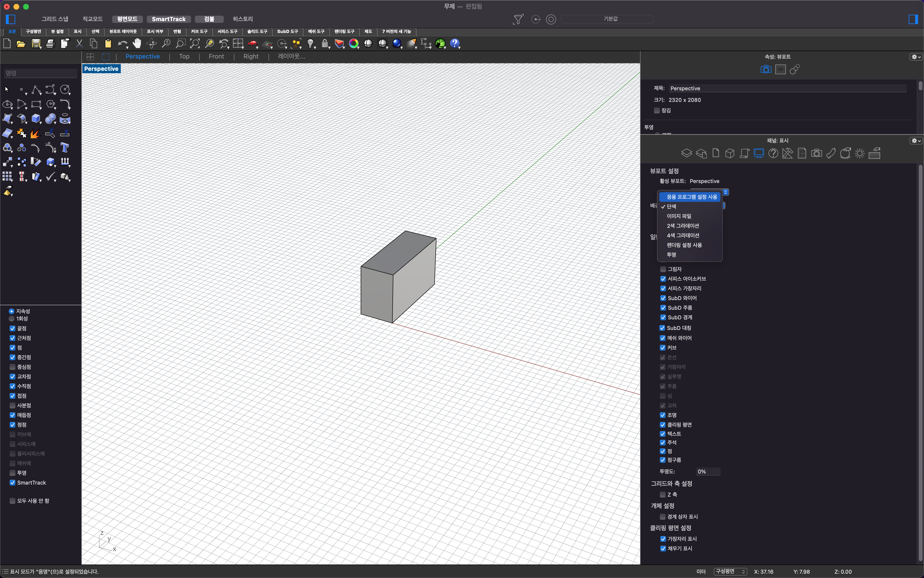The width and height of the screenshot is (924, 578).
Task: Open the 구성평면 dropdown in status bar
Action: coord(731,571)
